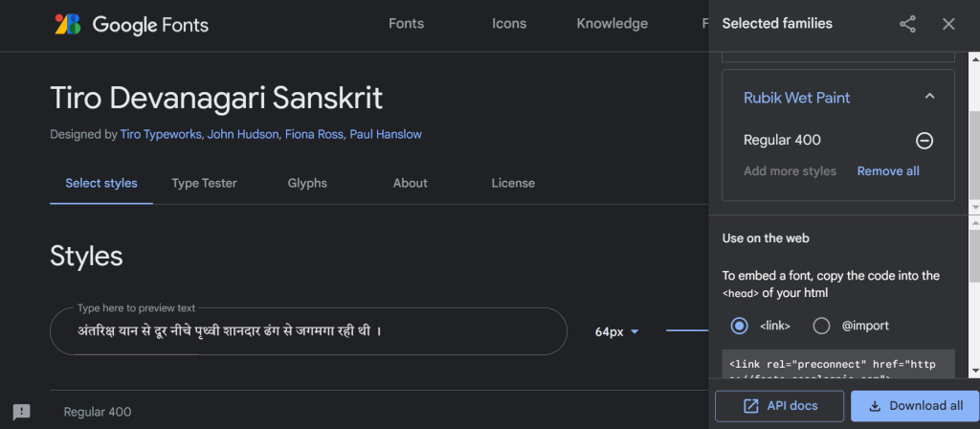Image resolution: width=980 pixels, height=429 pixels.
Task: Open designer Tiro Typeworks link
Action: coord(161,134)
